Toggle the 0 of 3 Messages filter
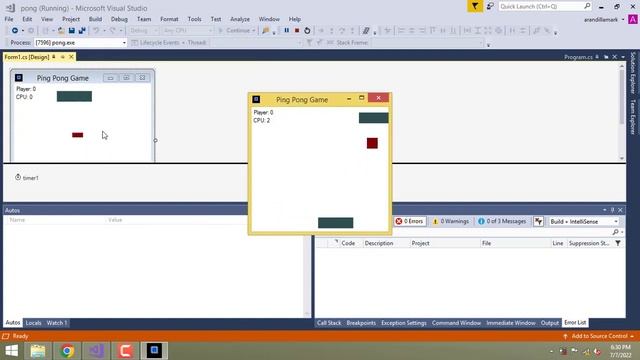Screen dimensions: 640x360 click(502, 221)
